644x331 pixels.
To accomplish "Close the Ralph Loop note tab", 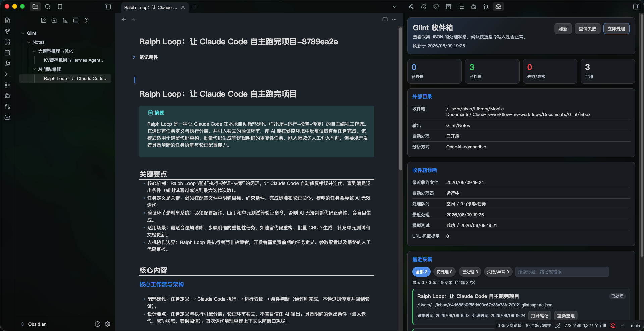I will (x=183, y=7).
